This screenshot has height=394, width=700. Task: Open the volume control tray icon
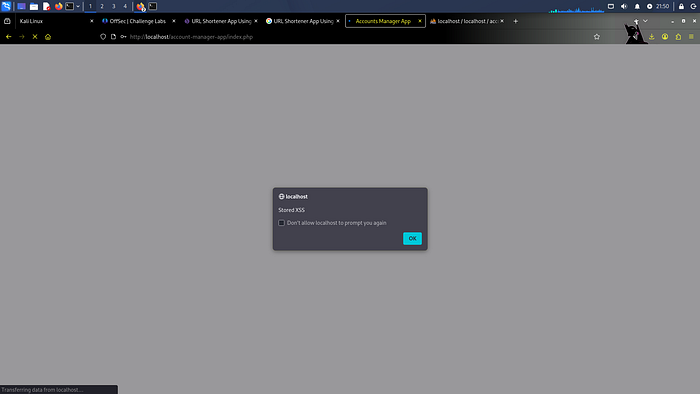[x=624, y=6]
